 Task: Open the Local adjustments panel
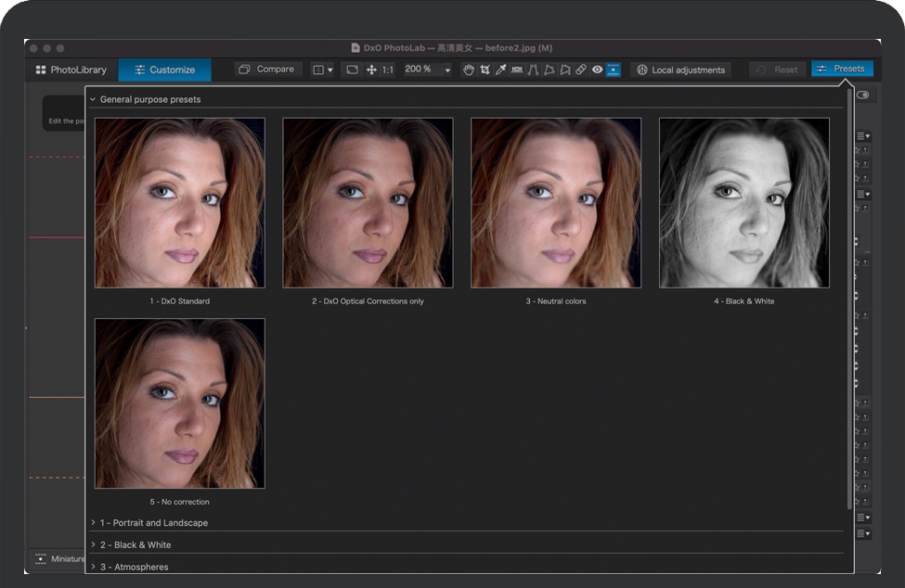pyautogui.click(x=680, y=70)
